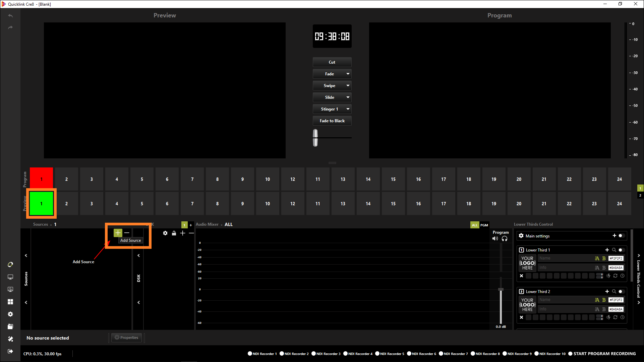Click the Lower Third 1 #F2F2F2 color swatch
The image size is (644, 362).
click(616, 259)
